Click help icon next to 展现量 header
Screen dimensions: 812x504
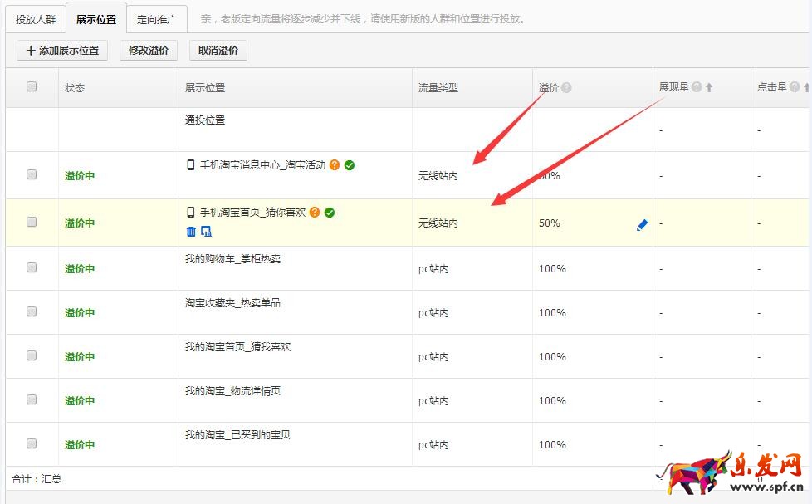697,87
